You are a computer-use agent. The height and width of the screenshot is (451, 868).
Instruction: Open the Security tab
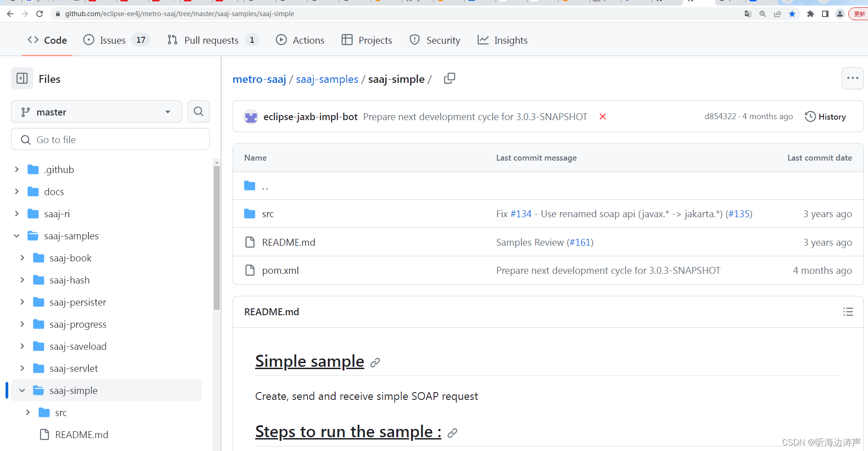pyautogui.click(x=435, y=40)
